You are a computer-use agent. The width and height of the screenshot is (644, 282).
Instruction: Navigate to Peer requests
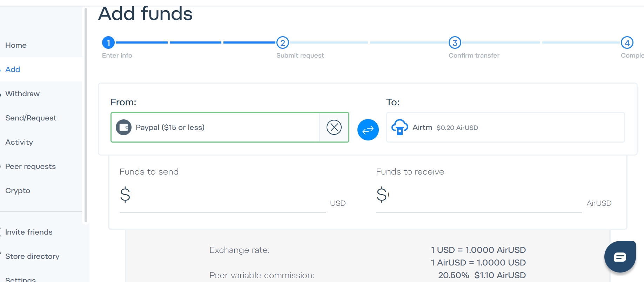click(31, 166)
